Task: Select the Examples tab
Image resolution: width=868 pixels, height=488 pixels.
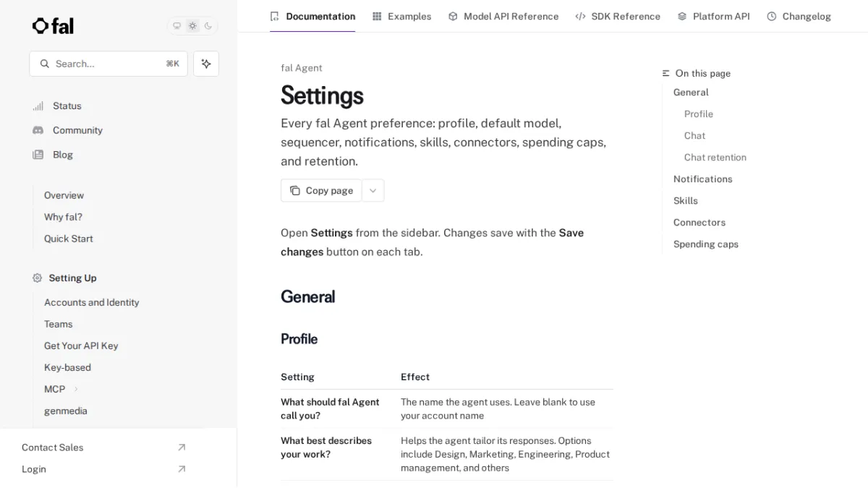Action: click(401, 16)
